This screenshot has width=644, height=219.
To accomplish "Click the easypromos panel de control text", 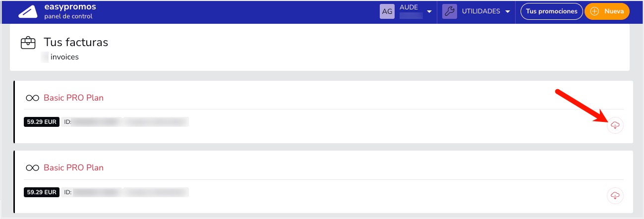I will [x=70, y=12].
